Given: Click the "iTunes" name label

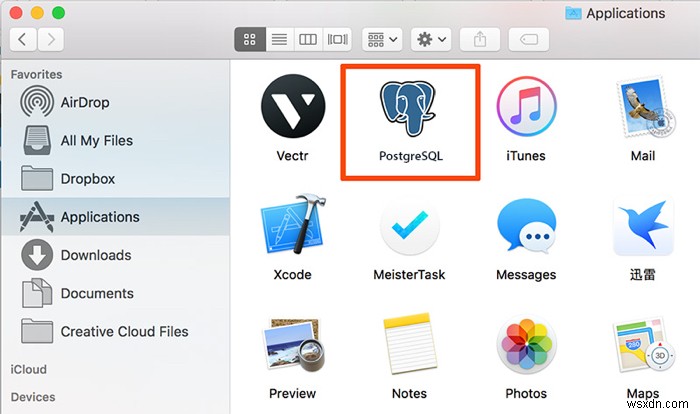Looking at the screenshot, I should pyautogui.click(x=526, y=156).
